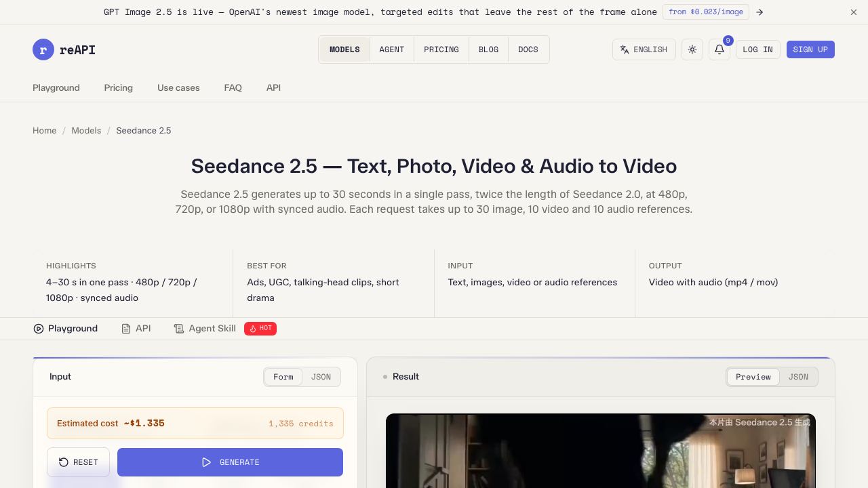Open the PRICING nav item
This screenshot has height=488, width=868.
coord(441,49)
